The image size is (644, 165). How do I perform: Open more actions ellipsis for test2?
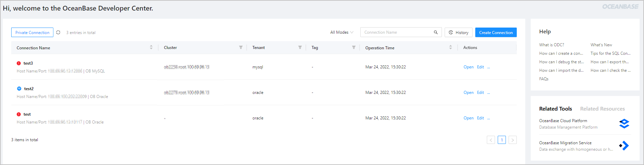[x=489, y=93]
